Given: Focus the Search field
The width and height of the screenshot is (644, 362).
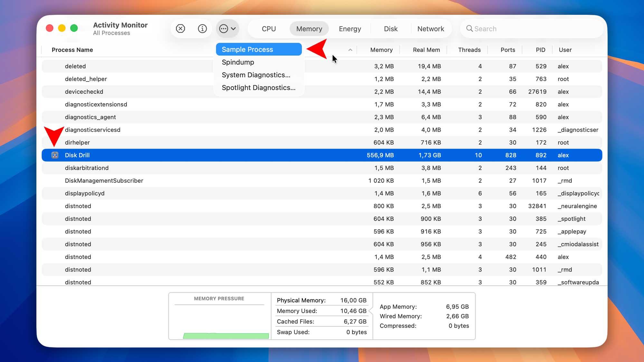Looking at the screenshot, I should click(532, 29).
